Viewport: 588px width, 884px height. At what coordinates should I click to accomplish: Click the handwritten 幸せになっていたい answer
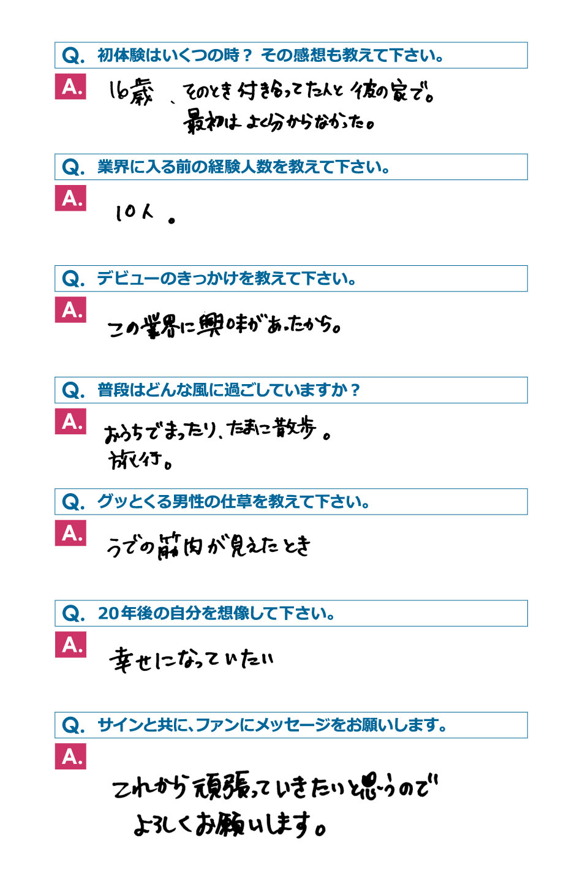click(191, 659)
